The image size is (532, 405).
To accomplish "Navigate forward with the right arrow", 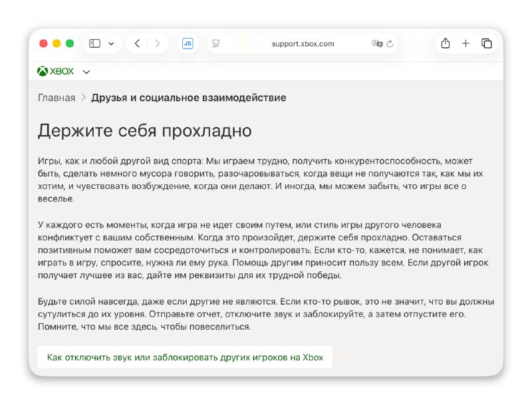I will click(x=157, y=43).
